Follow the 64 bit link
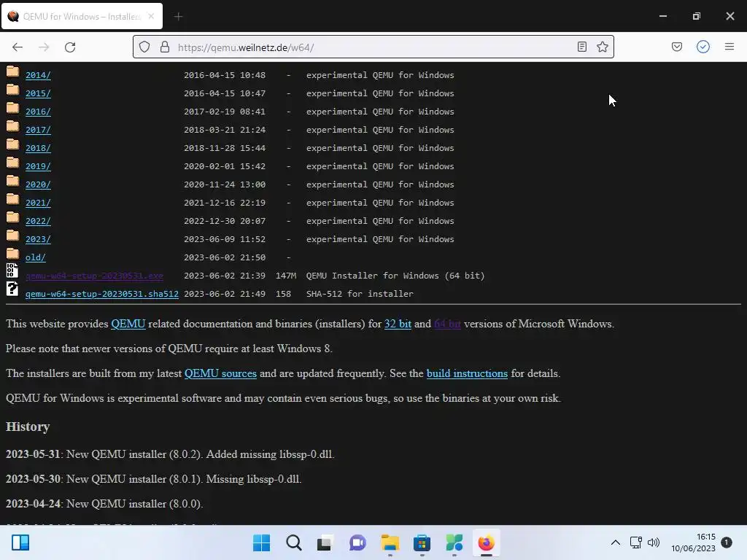The width and height of the screenshot is (747, 560). pyautogui.click(x=447, y=324)
